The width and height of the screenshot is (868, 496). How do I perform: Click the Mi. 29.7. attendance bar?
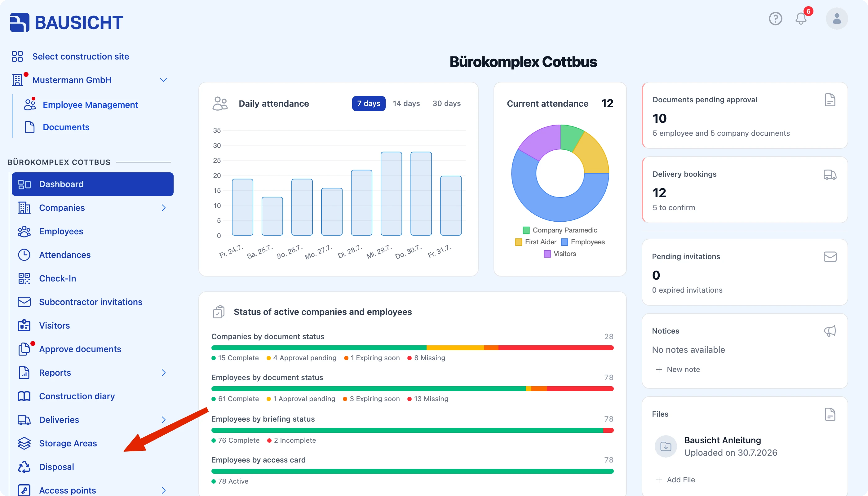point(391,194)
